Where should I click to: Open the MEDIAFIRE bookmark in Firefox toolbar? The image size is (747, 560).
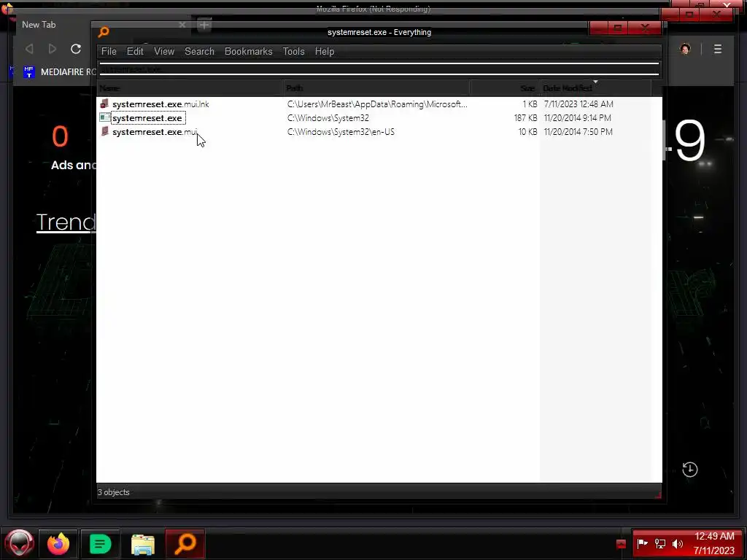pos(60,72)
